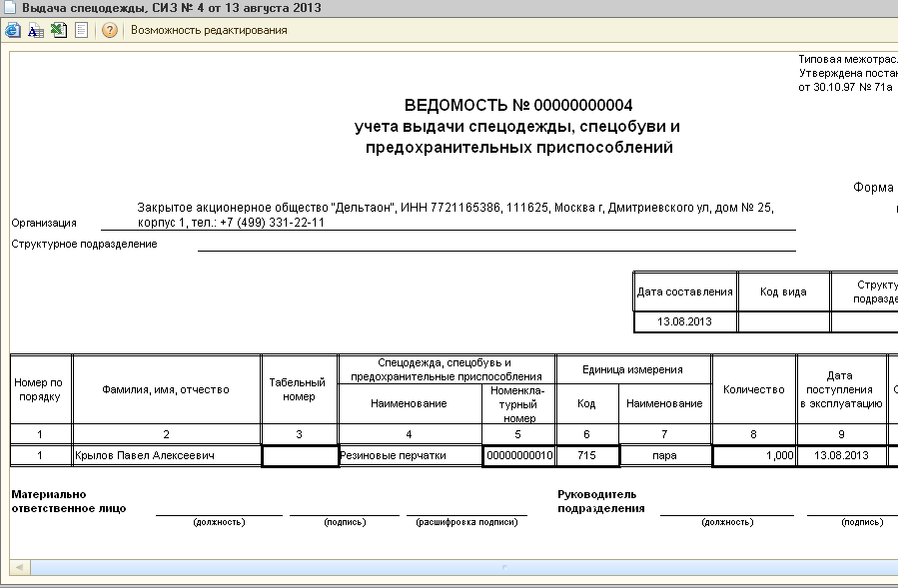Click the save-as-table document icon
Screen dimensions: 898x588
point(36,30)
